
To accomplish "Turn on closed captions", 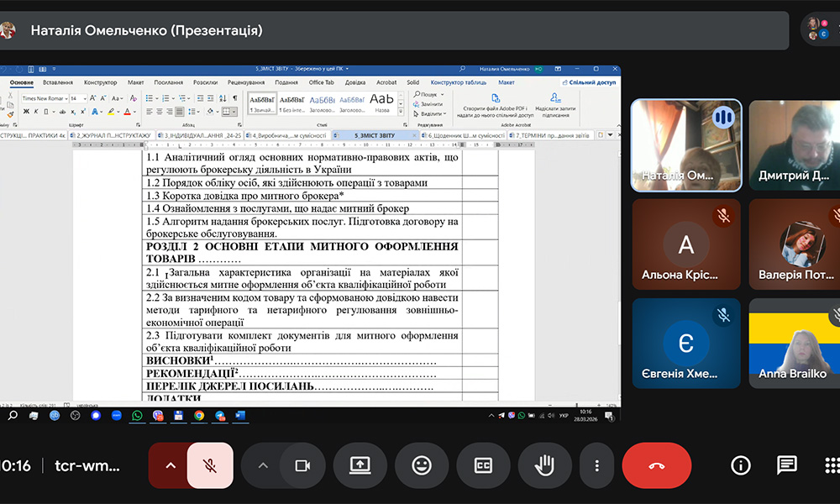I will tap(482, 465).
